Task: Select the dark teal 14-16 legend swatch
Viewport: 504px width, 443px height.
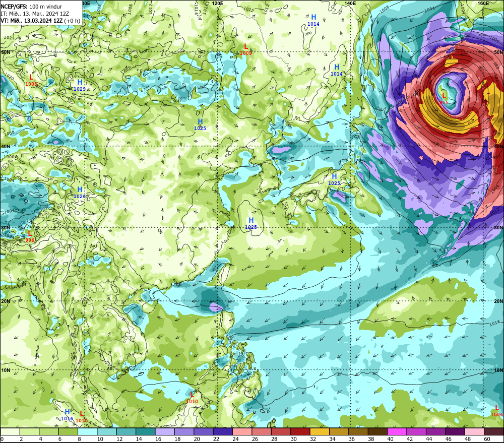Action: 145,431
